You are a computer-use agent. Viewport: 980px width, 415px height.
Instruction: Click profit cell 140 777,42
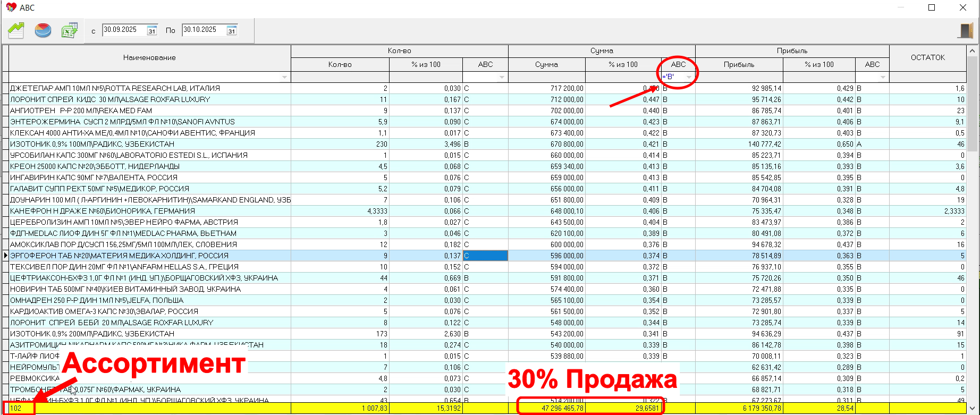[x=739, y=144]
